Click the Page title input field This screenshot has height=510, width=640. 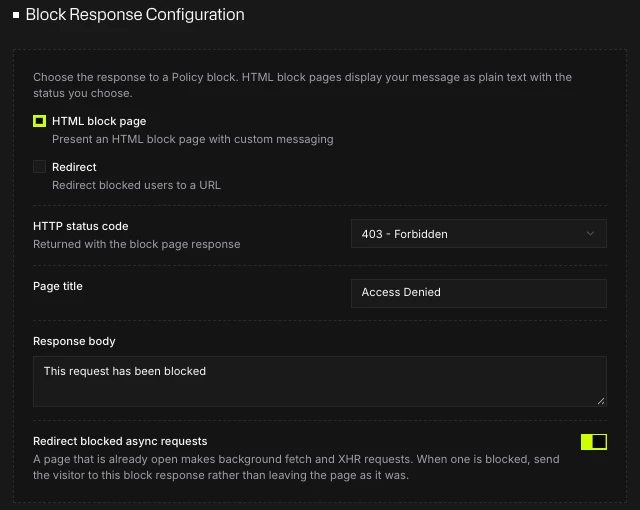coord(478,293)
